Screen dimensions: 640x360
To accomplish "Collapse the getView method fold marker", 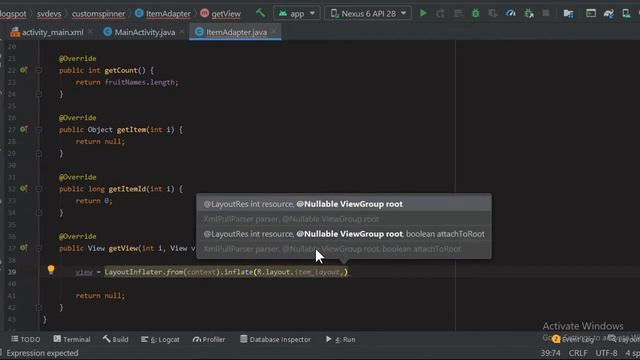I will point(39,248).
